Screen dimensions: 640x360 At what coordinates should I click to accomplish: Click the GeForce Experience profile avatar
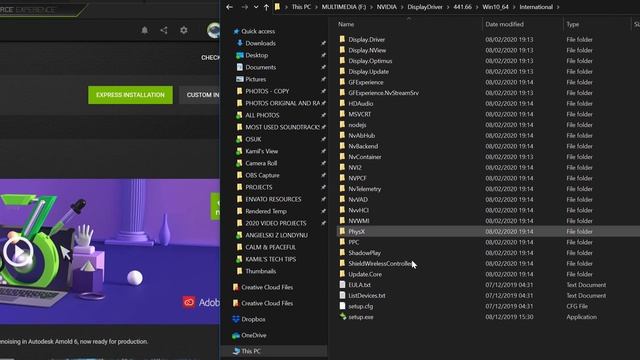tap(213, 30)
